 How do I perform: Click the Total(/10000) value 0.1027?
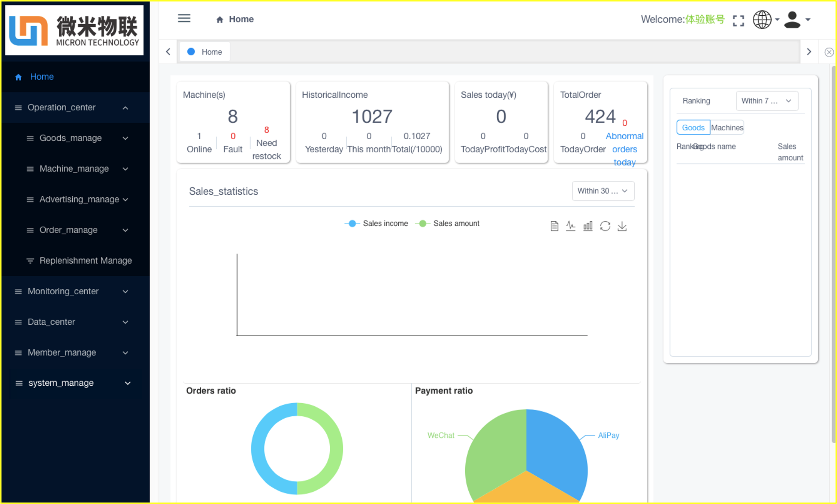coord(417,136)
